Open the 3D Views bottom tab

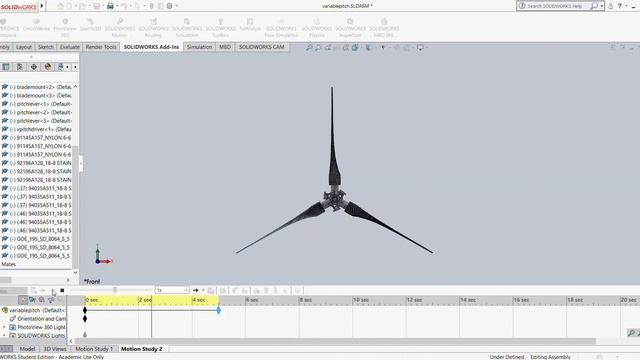coord(55,349)
